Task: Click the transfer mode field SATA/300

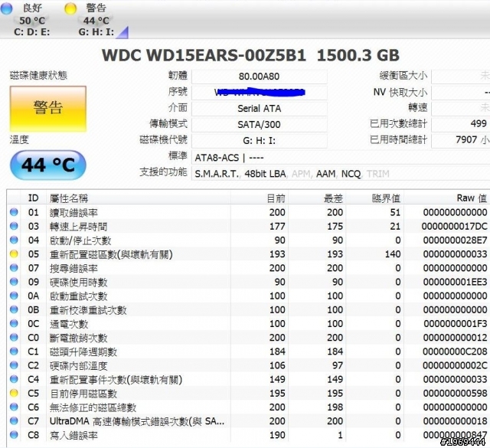Action: point(259,124)
